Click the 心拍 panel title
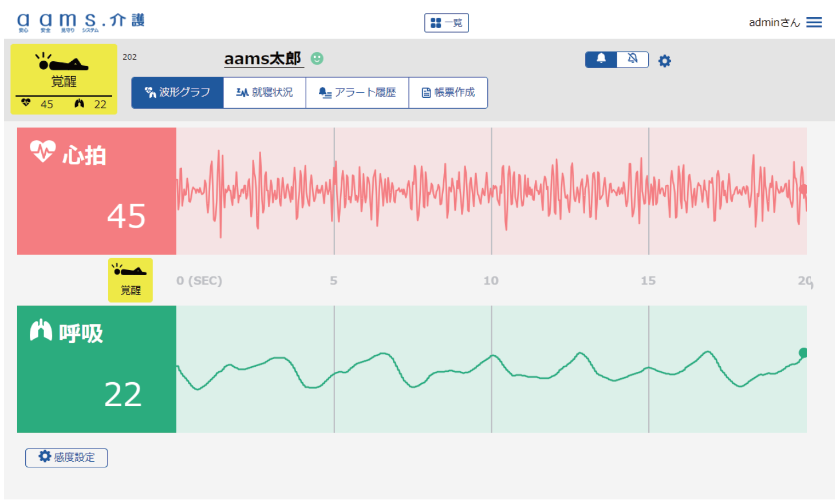The image size is (840, 504). click(84, 156)
